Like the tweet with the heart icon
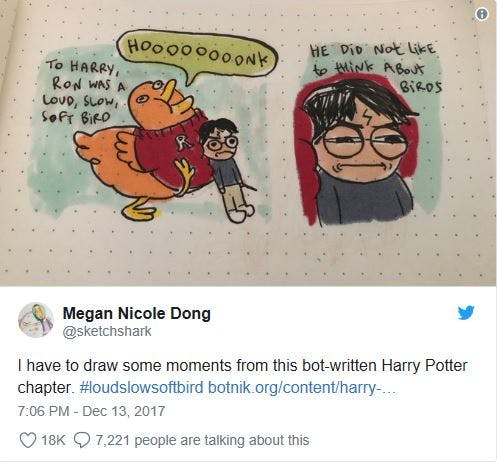 (28, 440)
